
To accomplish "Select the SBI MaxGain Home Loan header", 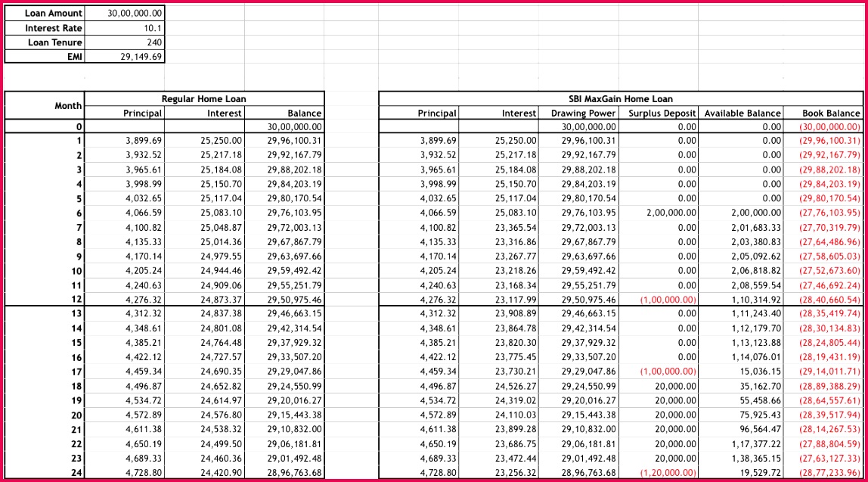I will point(621,98).
